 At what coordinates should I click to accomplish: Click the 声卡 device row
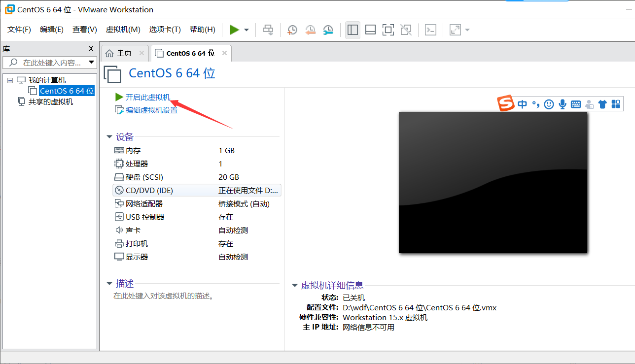click(197, 231)
